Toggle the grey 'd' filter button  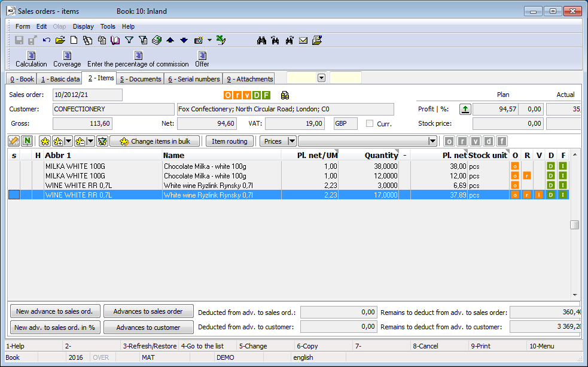pos(488,141)
